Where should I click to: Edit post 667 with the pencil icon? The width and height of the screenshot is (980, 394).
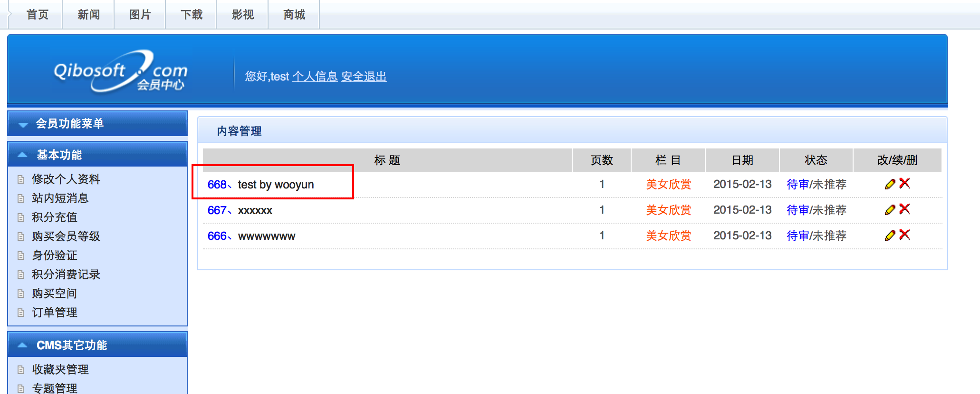890,209
